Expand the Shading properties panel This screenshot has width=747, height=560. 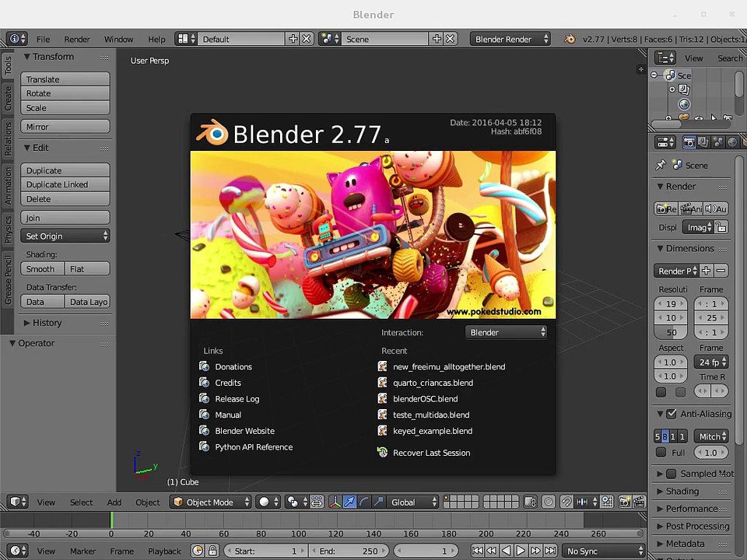tap(661, 491)
